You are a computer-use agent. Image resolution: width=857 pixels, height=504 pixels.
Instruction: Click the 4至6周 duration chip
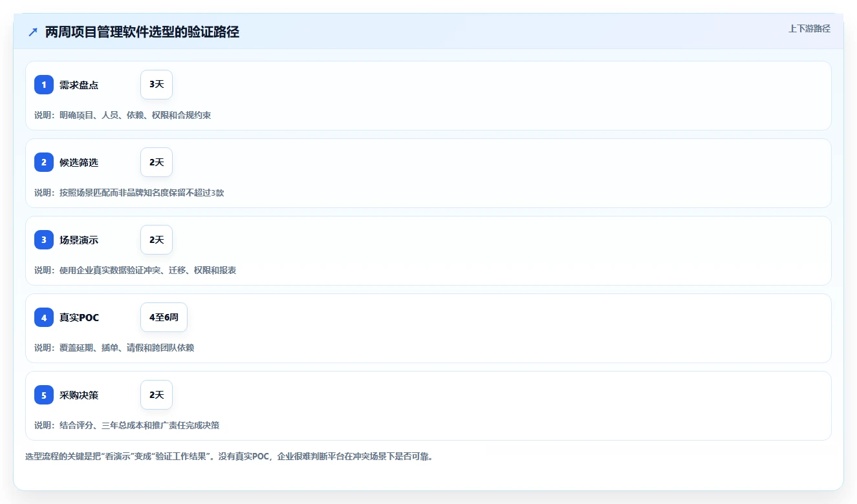[x=164, y=317]
